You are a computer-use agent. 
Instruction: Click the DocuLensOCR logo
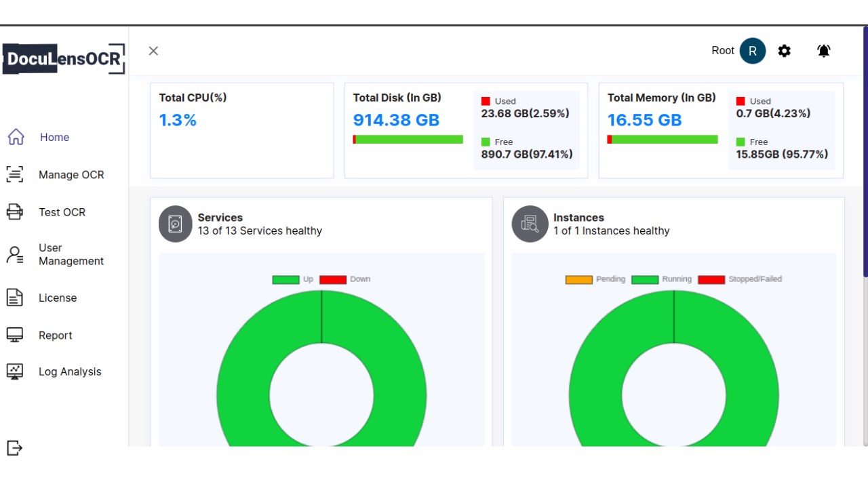point(64,59)
